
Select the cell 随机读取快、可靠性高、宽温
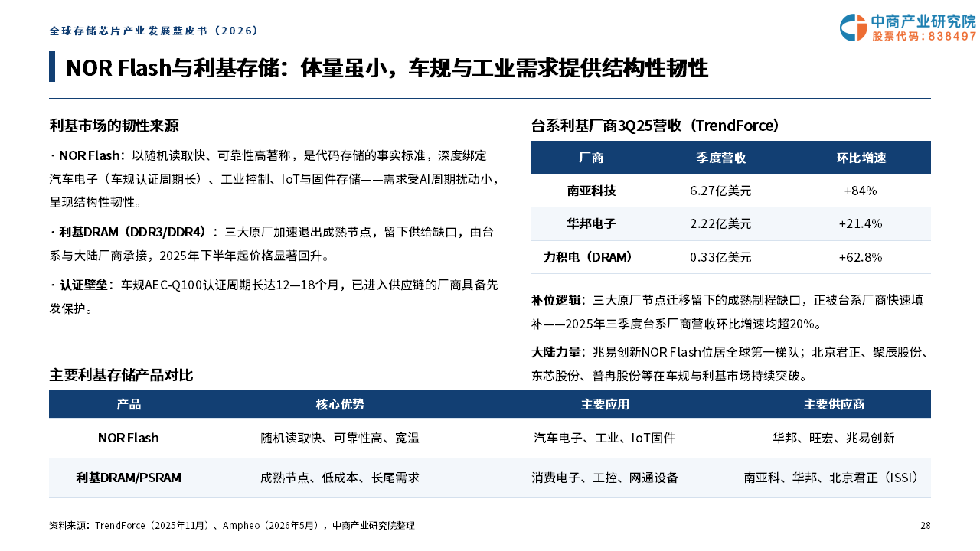click(x=340, y=438)
